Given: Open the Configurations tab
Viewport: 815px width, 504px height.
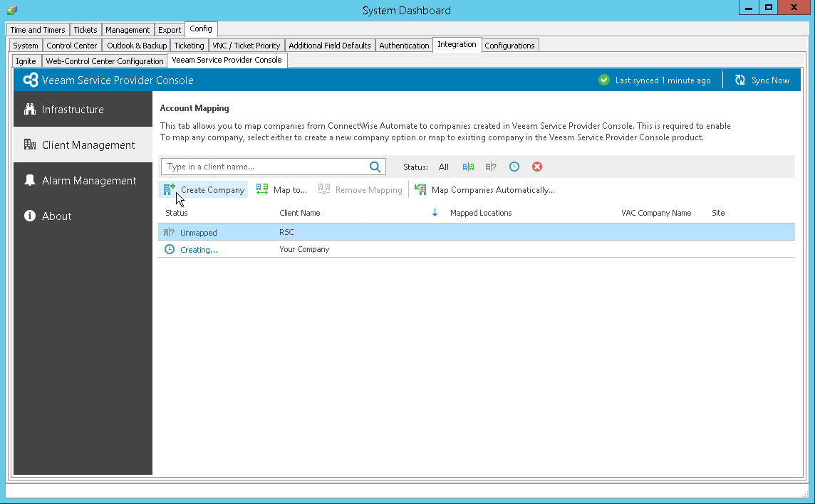Looking at the screenshot, I should 509,46.
